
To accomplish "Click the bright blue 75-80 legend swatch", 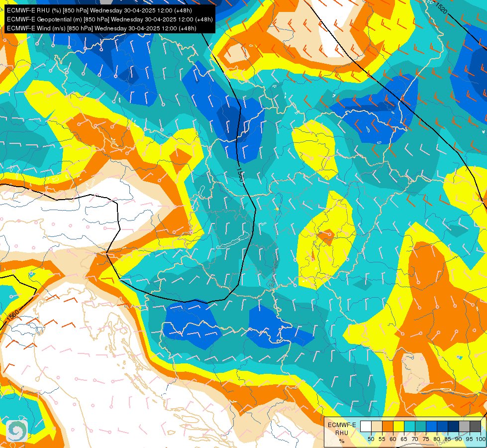I will click(x=432, y=426).
